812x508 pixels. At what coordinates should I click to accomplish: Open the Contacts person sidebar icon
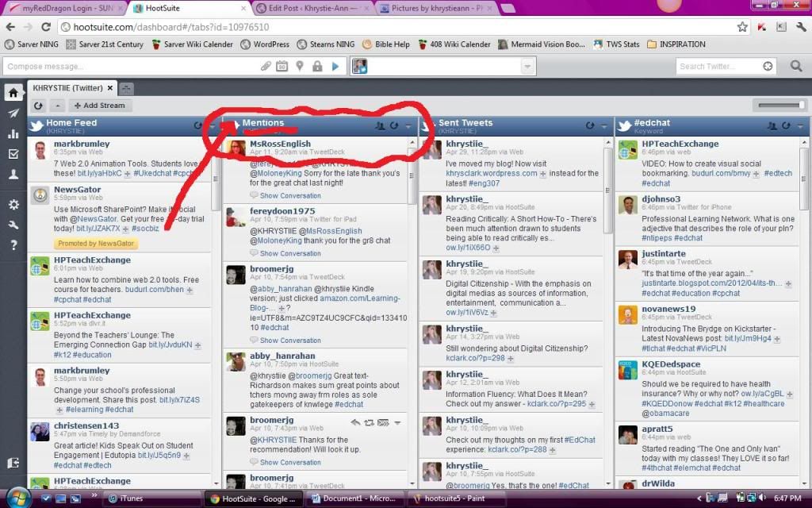[13, 175]
